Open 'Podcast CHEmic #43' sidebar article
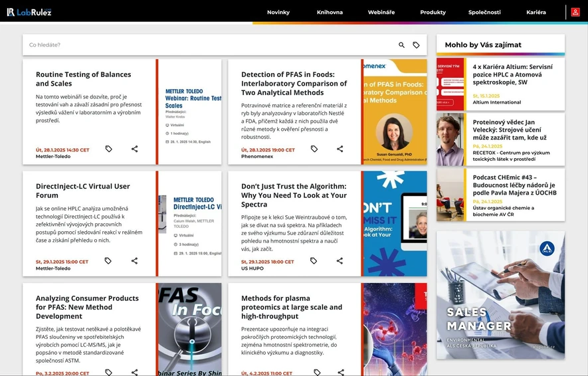This screenshot has height=376, width=588. coord(514,185)
